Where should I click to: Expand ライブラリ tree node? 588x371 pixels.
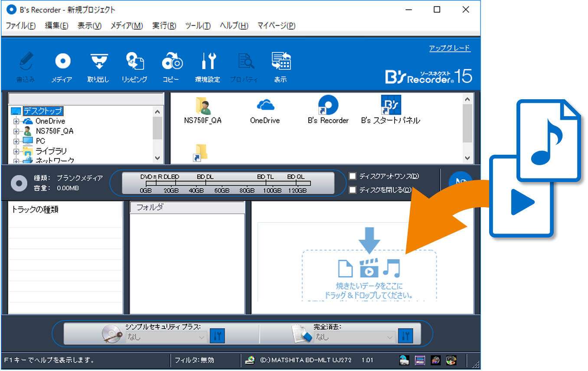click(x=16, y=151)
